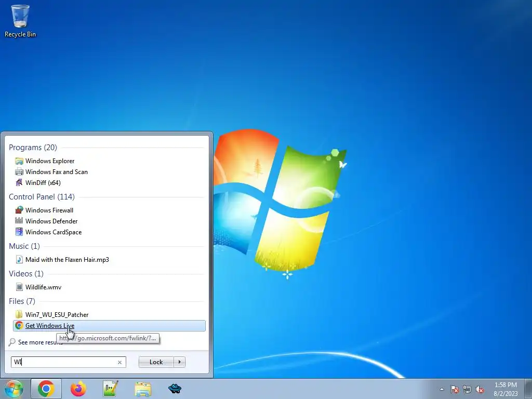
Task: Clear the search box with the X
Action: (x=120, y=362)
